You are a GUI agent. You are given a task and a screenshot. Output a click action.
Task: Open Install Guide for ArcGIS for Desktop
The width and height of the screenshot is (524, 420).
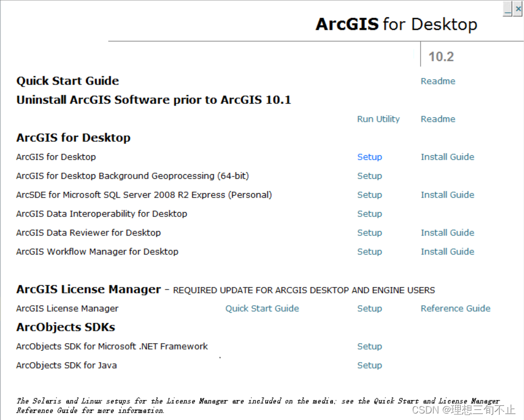(x=448, y=157)
